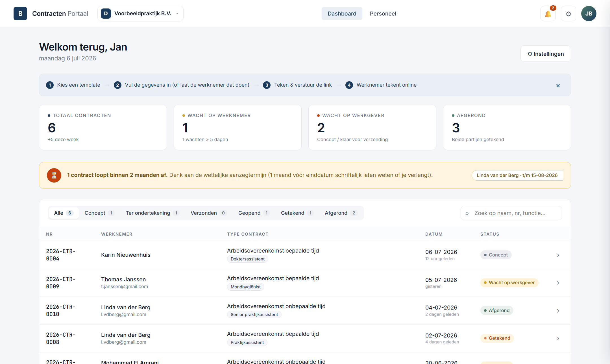Click the hourglass warning icon
The height and width of the screenshot is (364, 610).
pos(54,175)
